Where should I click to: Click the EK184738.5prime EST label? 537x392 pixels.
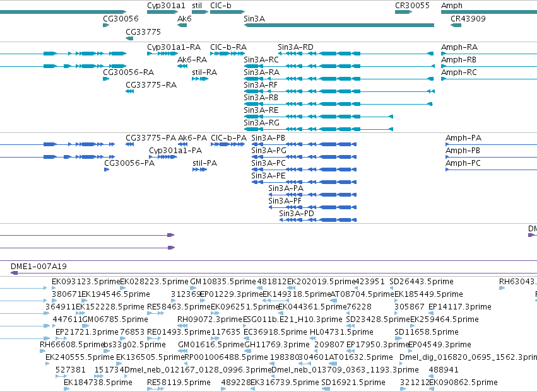[x=98, y=383]
